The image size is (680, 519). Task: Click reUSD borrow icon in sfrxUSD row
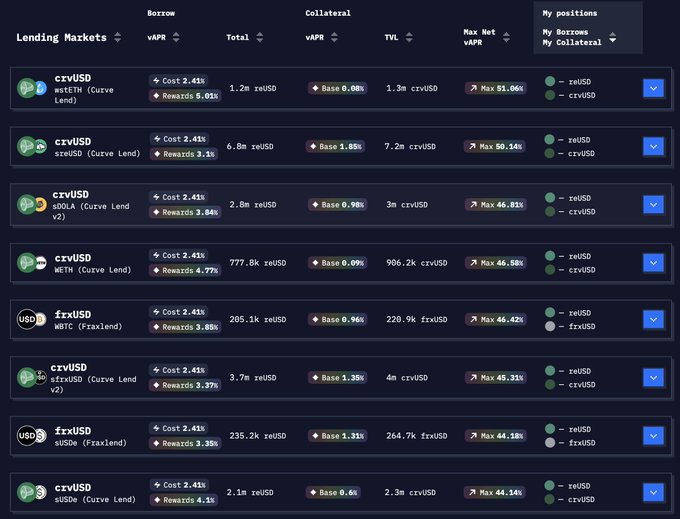pos(550,371)
